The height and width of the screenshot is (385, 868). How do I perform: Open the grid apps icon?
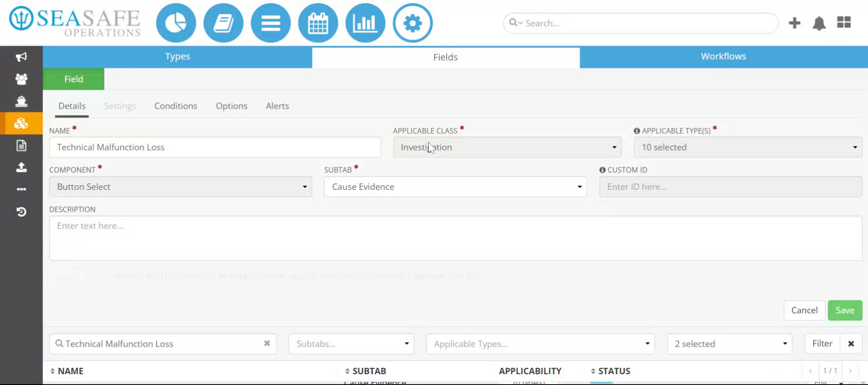point(844,22)
